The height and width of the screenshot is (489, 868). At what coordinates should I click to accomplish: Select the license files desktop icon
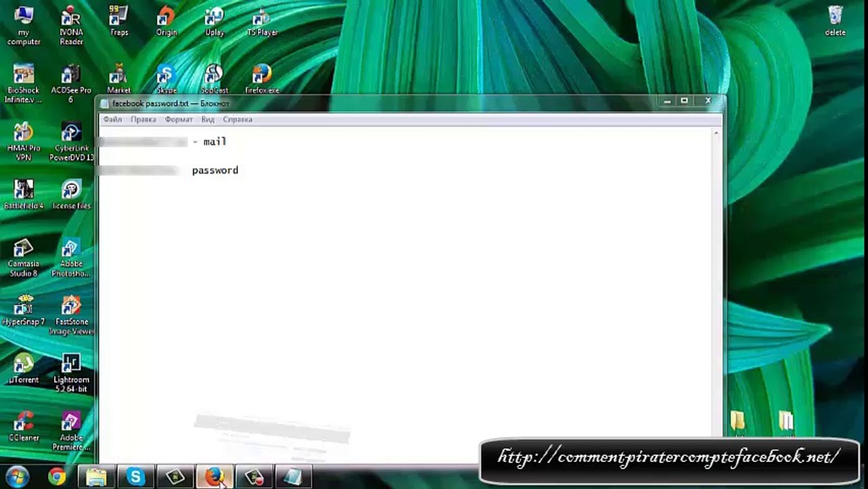pyautogui.click(x=71, y=194)
